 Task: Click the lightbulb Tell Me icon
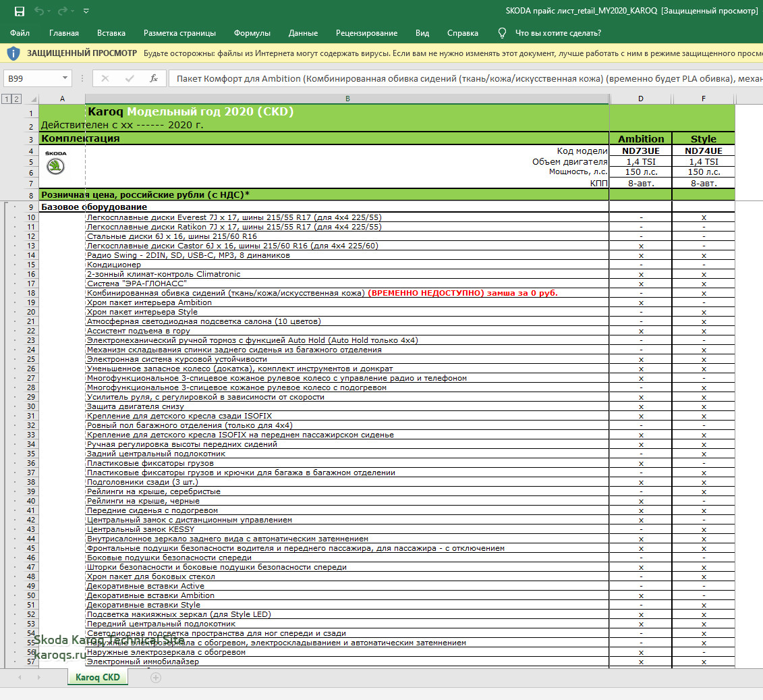[502, 33]
